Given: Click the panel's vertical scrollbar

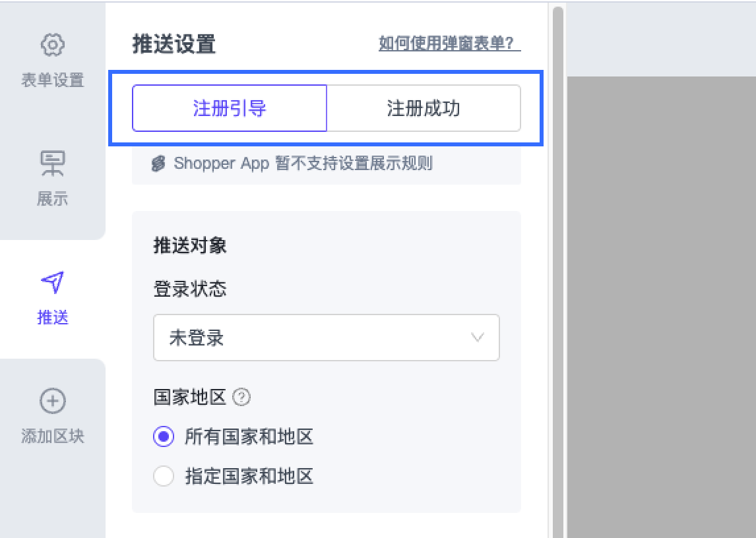Looking at the screenshot, I should pos(558,264).
